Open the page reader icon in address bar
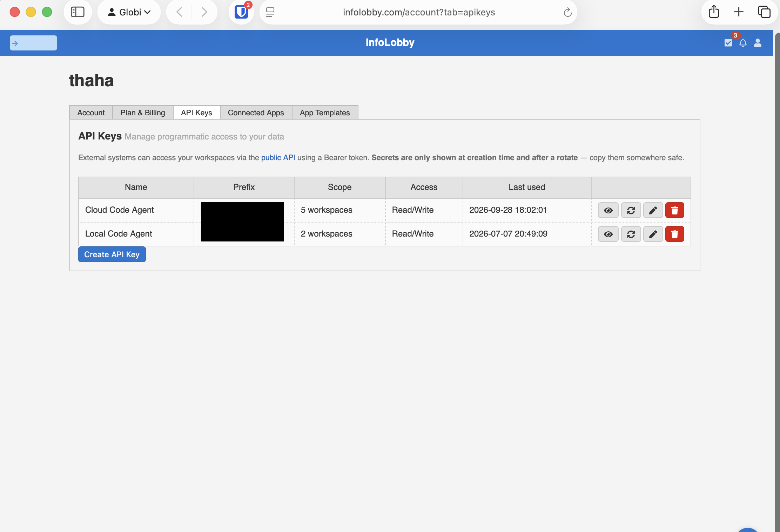780x532 pixels. click(270, 12)
